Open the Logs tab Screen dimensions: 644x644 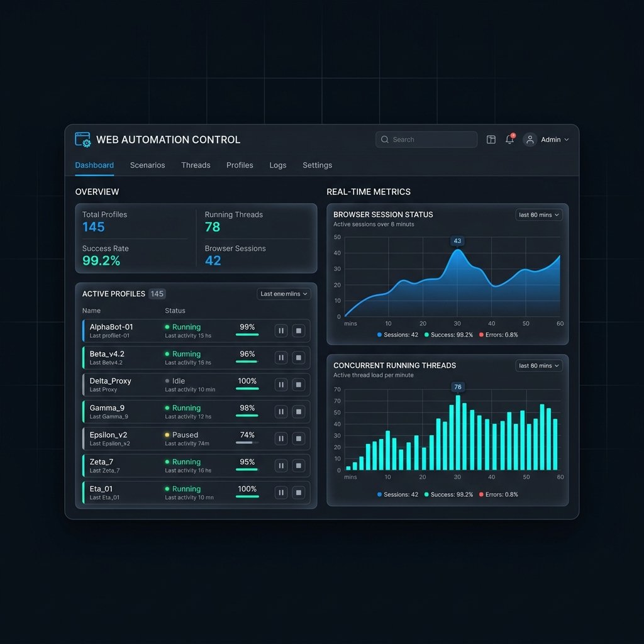(x=277, y=165)
